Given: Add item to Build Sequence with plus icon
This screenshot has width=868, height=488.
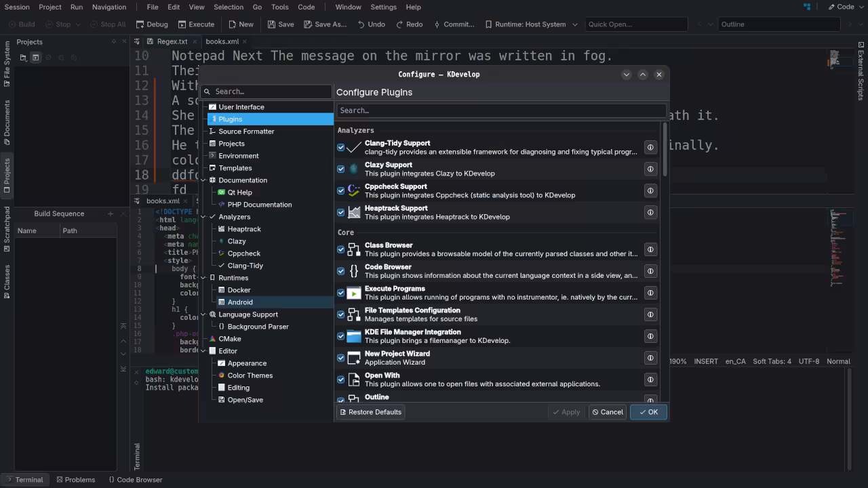Looking at the screenshot, I should point(111,213).
